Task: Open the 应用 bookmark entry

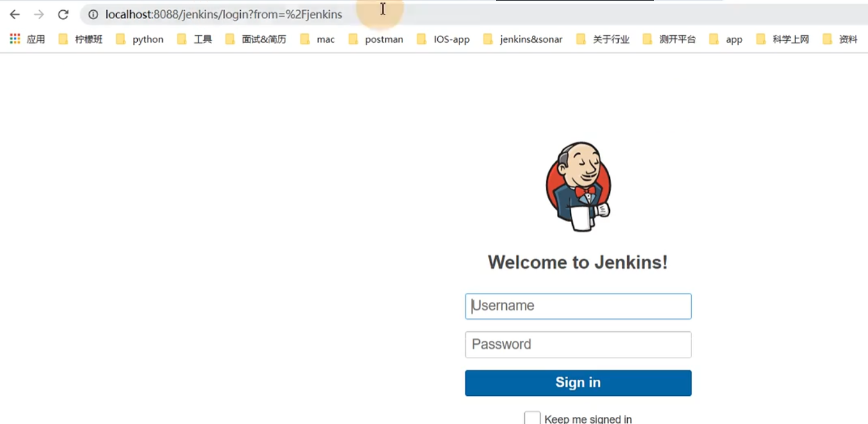Action: click(x=36, y=39)
